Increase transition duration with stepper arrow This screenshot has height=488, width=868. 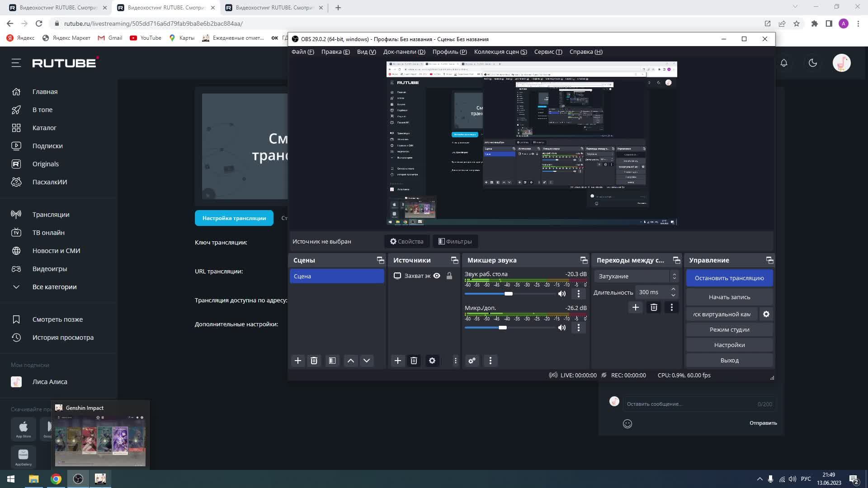pos(673,289)
